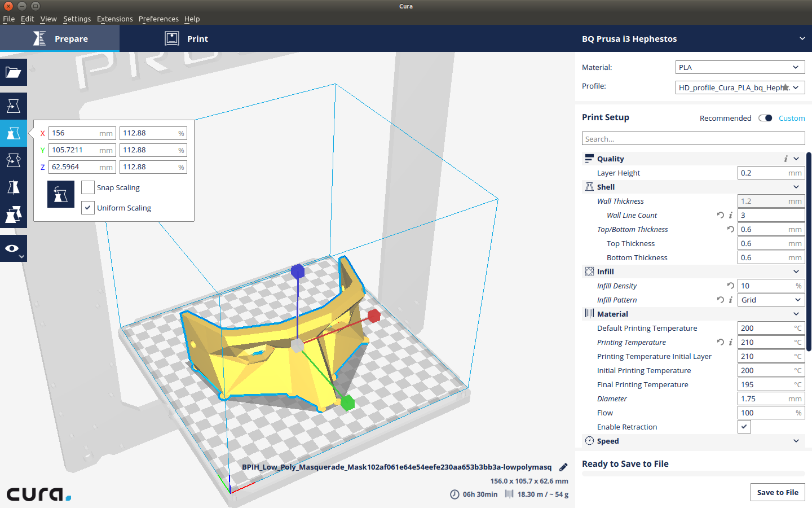Screen dimensions: 812x508
Task: Switch to Recommended print setup
Action: coord(725,118)
